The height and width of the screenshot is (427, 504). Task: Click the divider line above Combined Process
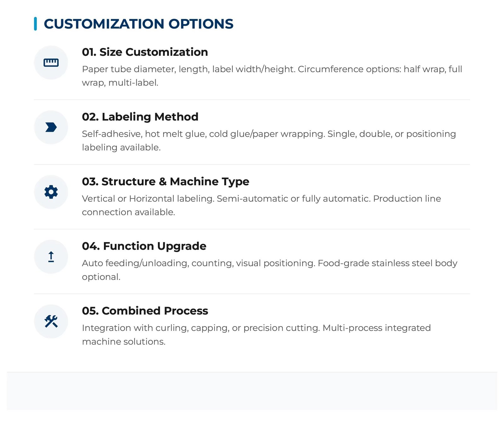(x=252, y=294)
